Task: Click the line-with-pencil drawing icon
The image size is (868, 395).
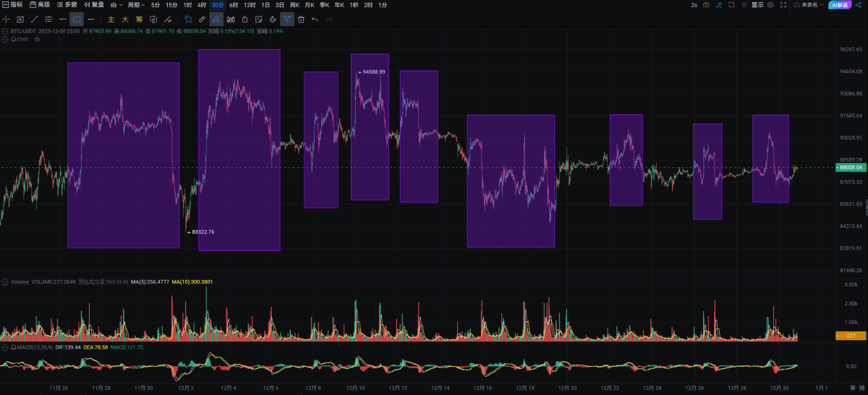Action: click(167, 20)
